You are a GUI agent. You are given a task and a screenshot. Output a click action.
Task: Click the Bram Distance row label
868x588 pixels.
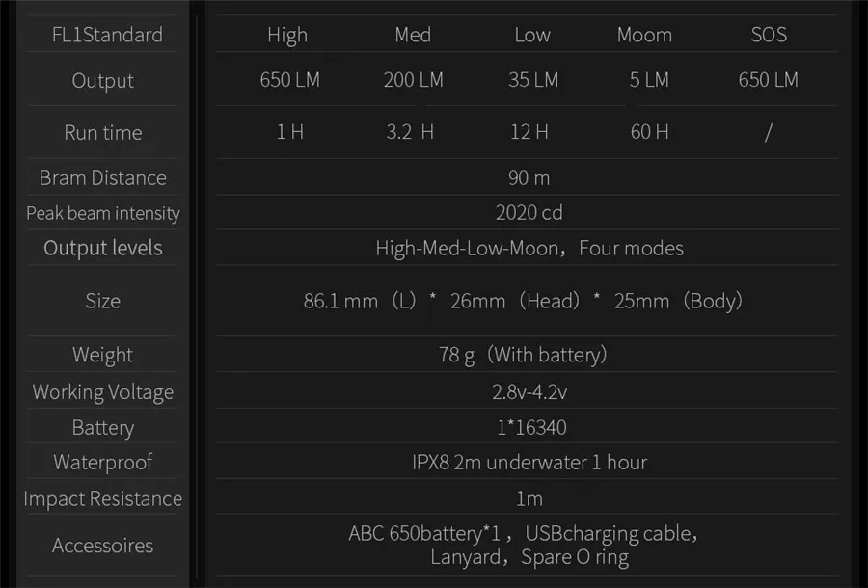pyautogui.click(x=102, y=178)
